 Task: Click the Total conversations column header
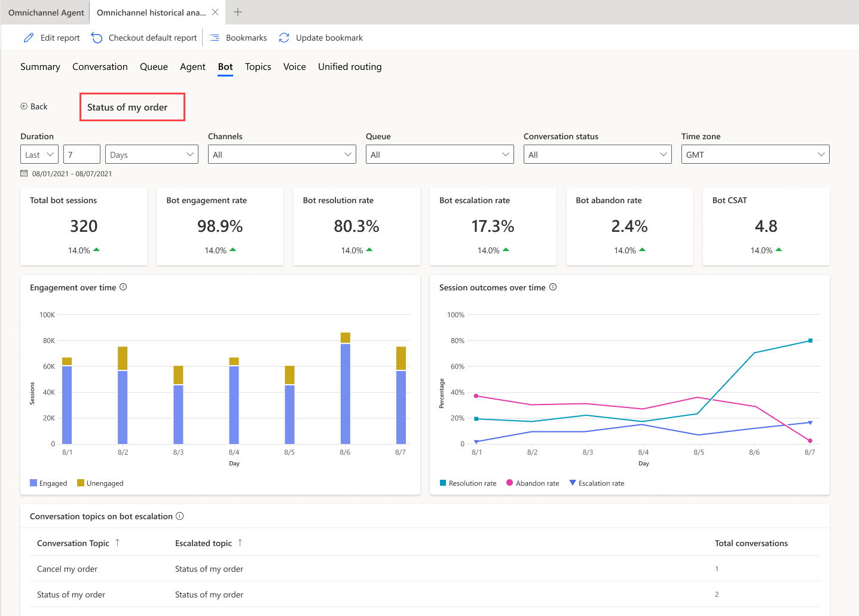pos(751,543)
